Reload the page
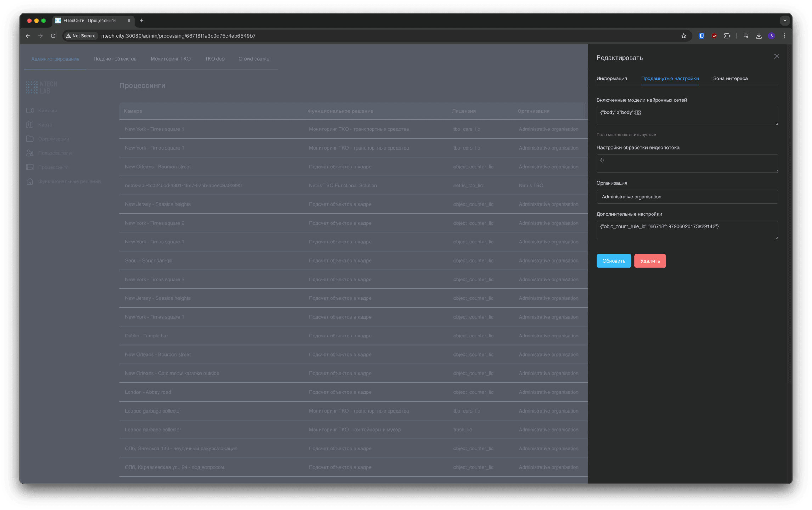Screen dimensions: 812x510 pyautogui.click(x=53, y=36)
